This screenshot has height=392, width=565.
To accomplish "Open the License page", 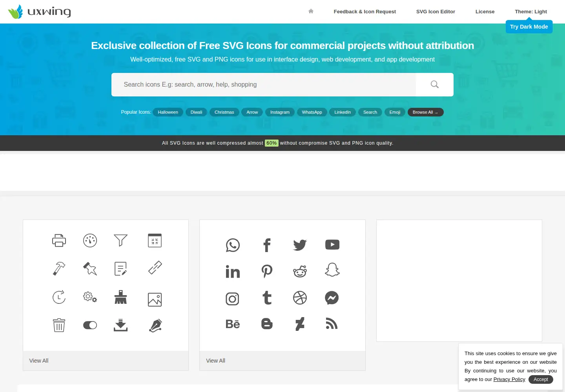I will click(x=485, y=12).
